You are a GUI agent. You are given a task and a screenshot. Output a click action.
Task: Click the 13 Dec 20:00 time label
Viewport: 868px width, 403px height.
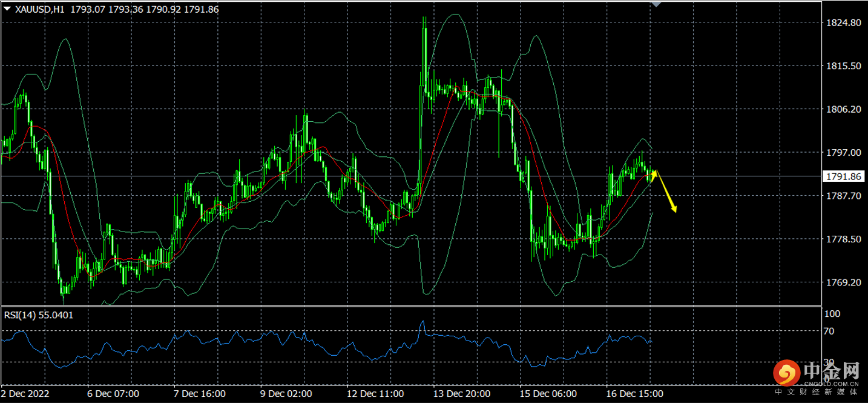click(x=461, y=394)
